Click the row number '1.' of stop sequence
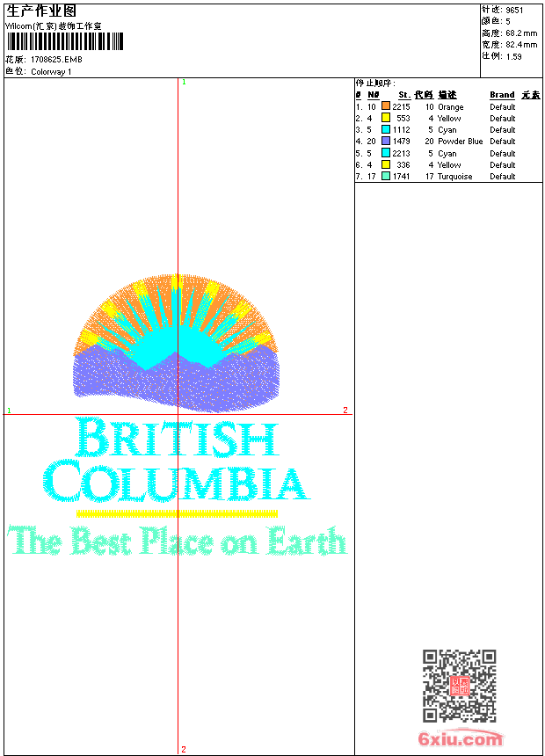The width and height of the screenshot is (545, 756). point(360,107)
